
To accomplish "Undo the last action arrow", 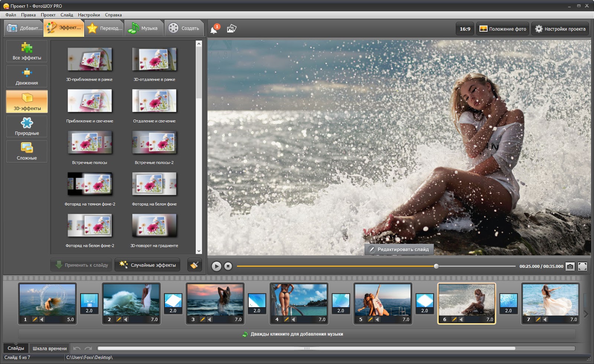I will click(77, 348).
